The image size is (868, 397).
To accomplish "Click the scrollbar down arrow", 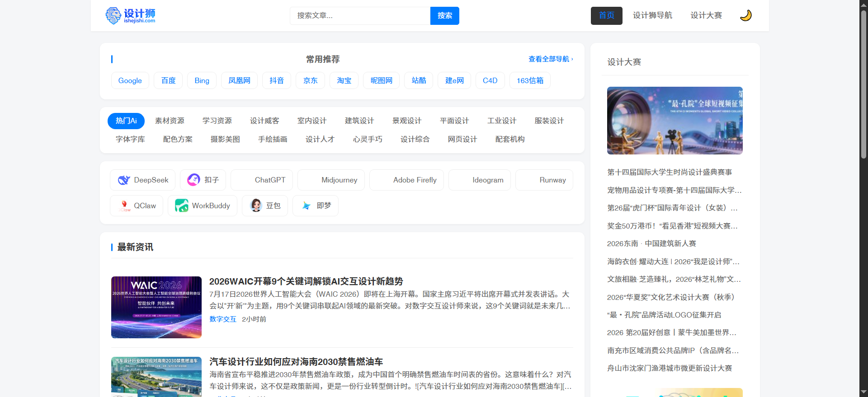I will (x=863, y=392).
